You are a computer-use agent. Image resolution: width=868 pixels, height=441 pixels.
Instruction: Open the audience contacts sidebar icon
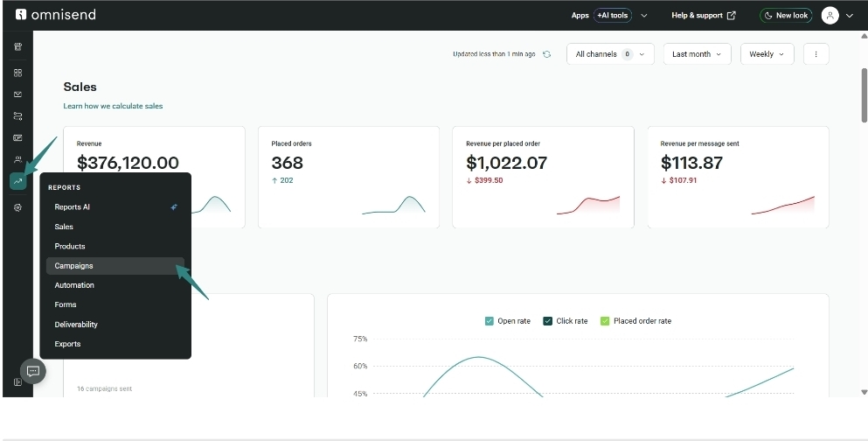17,159
